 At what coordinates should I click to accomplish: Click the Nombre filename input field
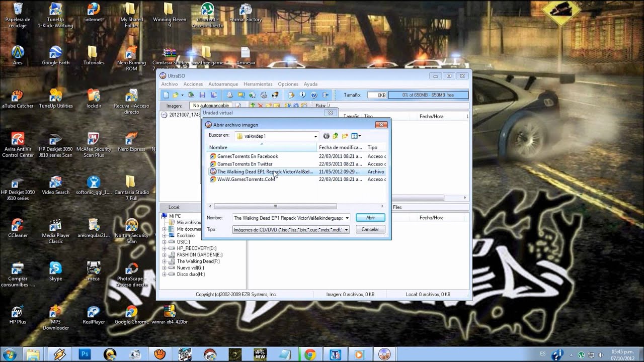(288, 218)
